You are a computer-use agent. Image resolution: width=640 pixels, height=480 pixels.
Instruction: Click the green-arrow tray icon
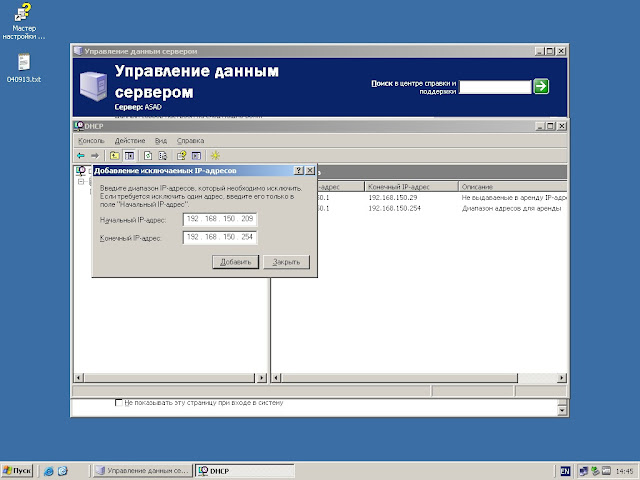click(595, 471)
